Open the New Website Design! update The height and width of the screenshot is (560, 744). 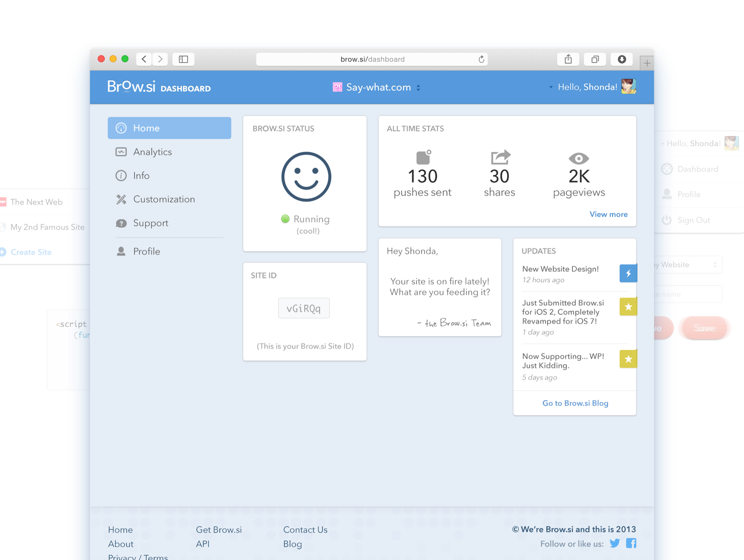pos(560,269)
